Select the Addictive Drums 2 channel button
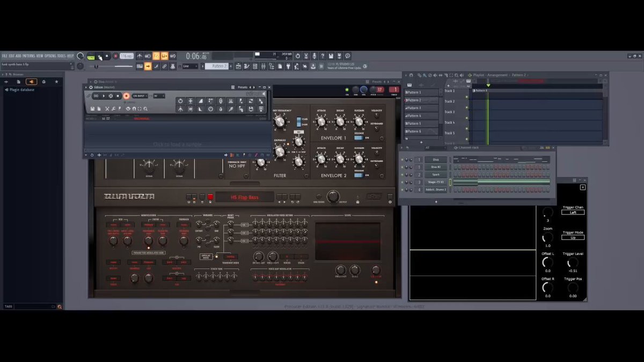 pos(436,190)
